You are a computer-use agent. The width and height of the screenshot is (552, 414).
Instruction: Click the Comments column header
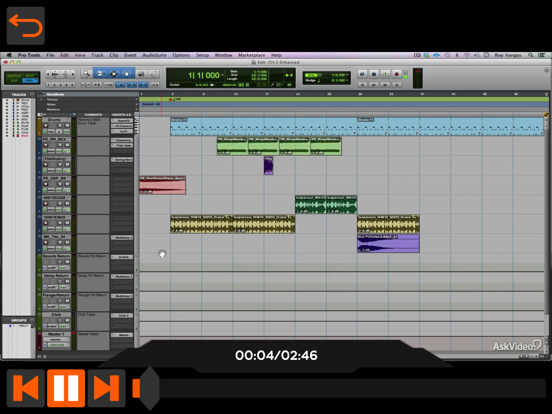(93, 115)
